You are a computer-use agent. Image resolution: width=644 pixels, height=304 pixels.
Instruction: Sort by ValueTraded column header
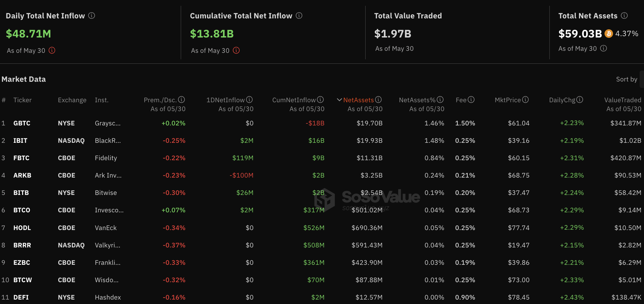click(x=623, y=100)
